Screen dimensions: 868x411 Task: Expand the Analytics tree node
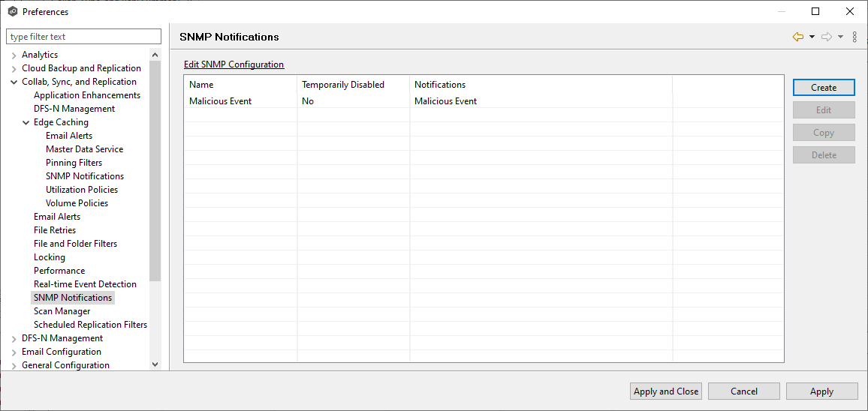[x=14, y=55]
